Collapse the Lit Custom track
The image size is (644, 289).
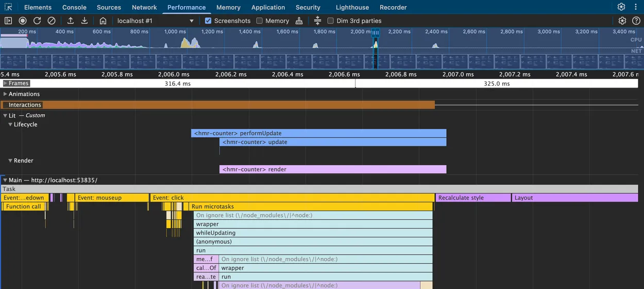tap(6, 116)
